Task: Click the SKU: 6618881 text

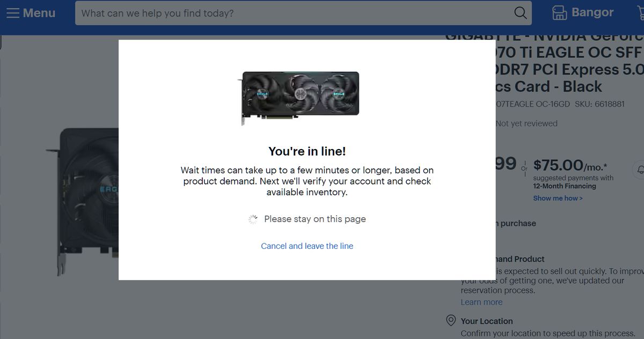Action: point(599,104)
